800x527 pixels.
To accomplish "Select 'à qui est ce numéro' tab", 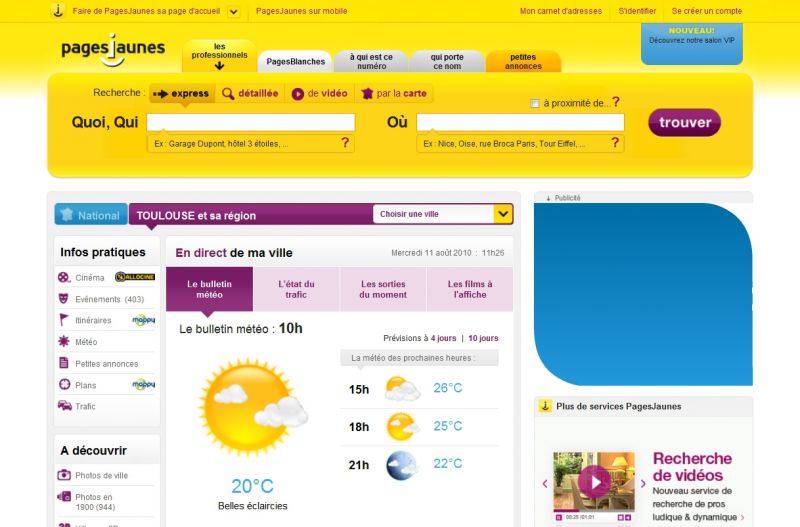I will [x=371, y=62].
